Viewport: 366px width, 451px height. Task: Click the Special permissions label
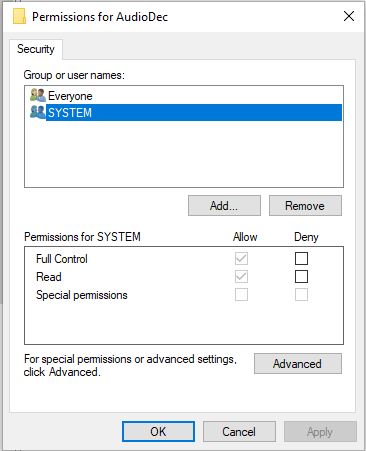82,295
